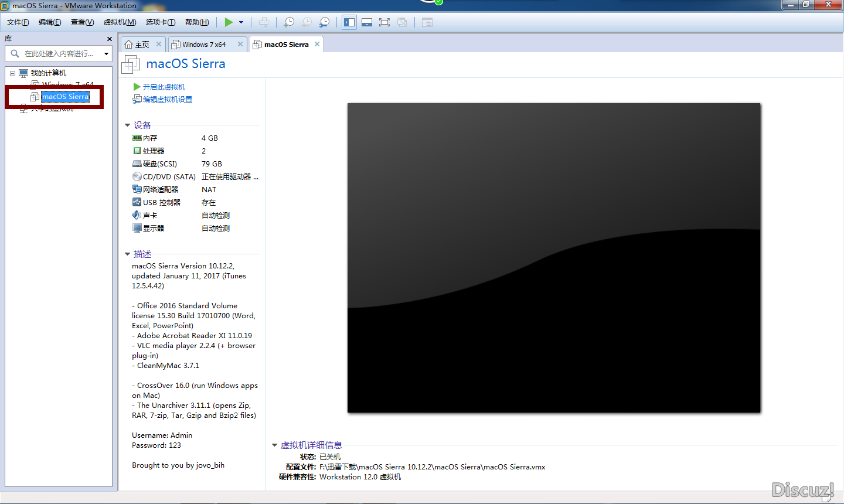
Task: Open library search filter dropdown arrow
Action: point(106,54)
